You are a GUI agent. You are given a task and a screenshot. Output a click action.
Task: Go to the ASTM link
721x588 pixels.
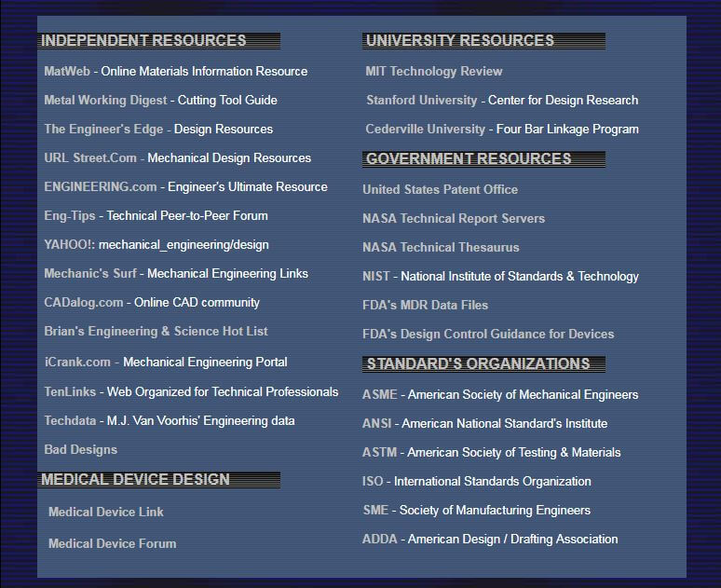(x=380, y=452)
